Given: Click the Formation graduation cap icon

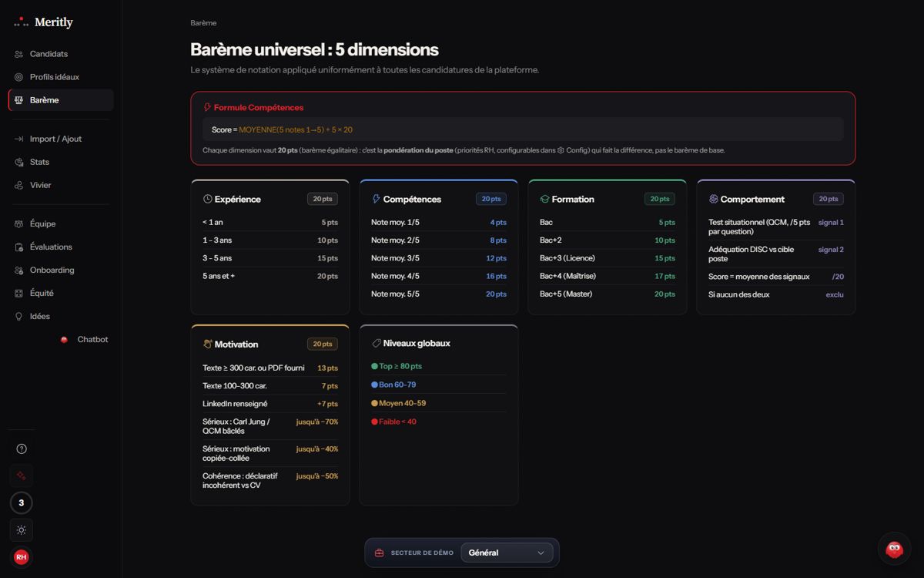Looking at the screenshot, I should point(545,199).
